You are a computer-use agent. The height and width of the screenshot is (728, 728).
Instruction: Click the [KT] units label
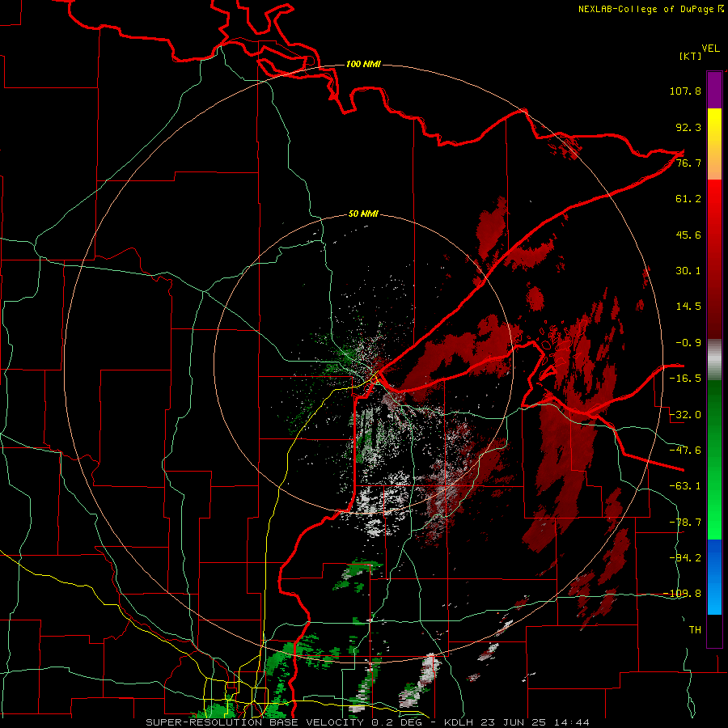click(x=690, y=56)
